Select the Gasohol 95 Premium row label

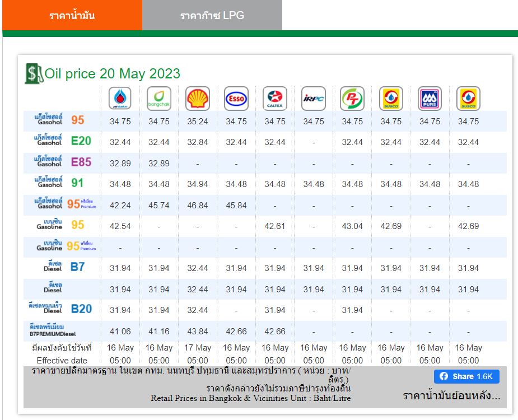coord(65,203)
